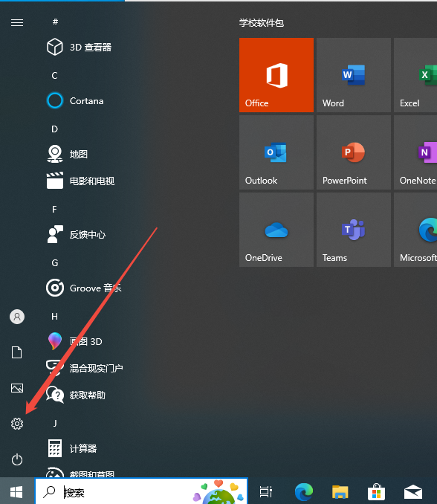Click the J letter header
The image size is (437, 504).
(x=55, y=424)
